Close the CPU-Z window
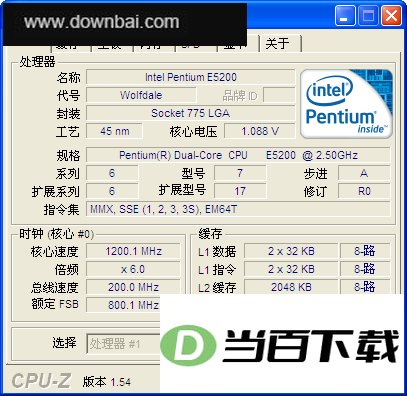 tap(391, 16)
